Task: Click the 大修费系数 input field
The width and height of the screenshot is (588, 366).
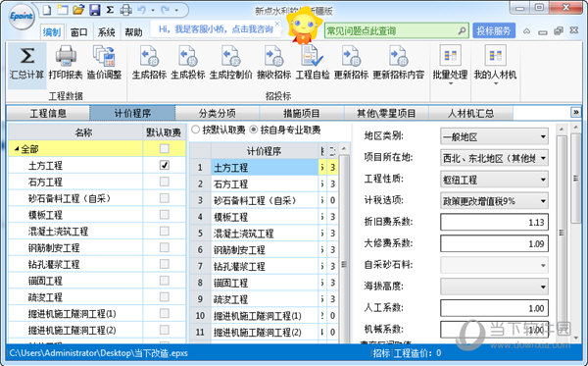Action: [x=494, y=243]
